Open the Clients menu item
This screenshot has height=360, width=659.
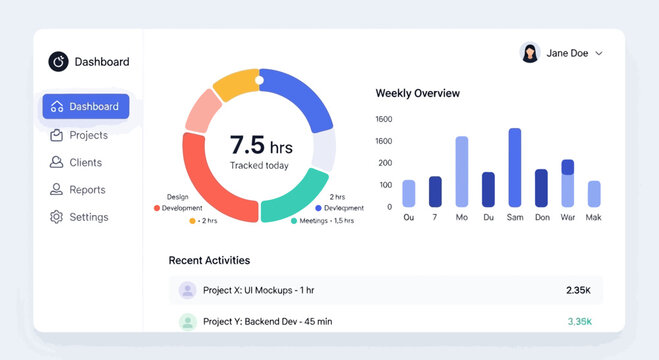(x=76, y=162)
